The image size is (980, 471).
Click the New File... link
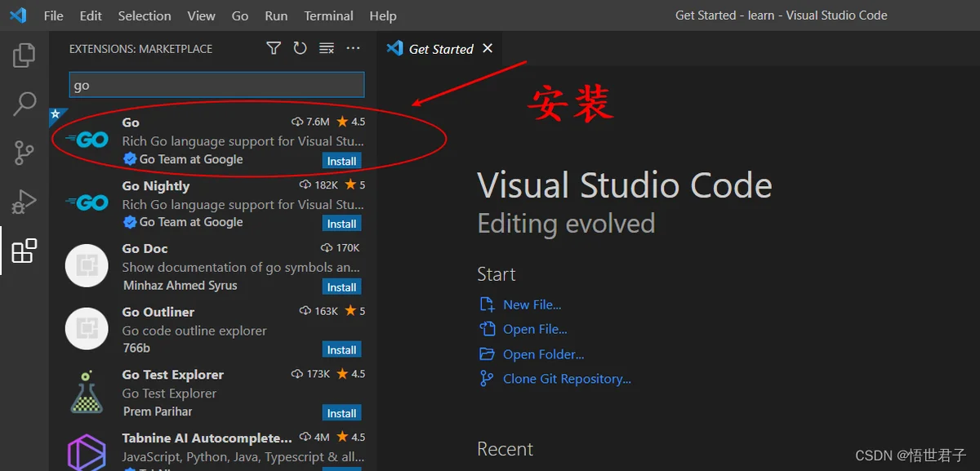pos(532,304)
